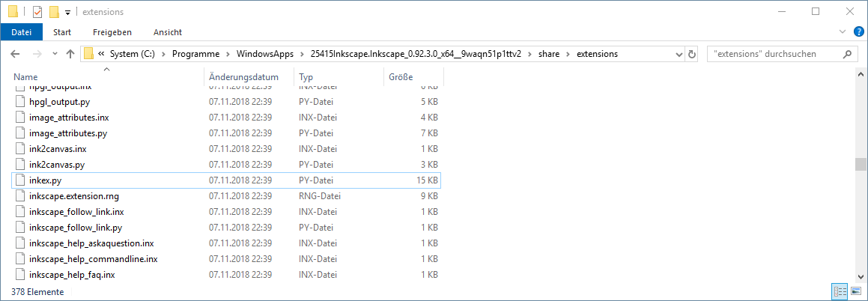Switch to large thumbnails view
Image resolution: width=868 pixels, height=301 pixels.
pos(855,291)
